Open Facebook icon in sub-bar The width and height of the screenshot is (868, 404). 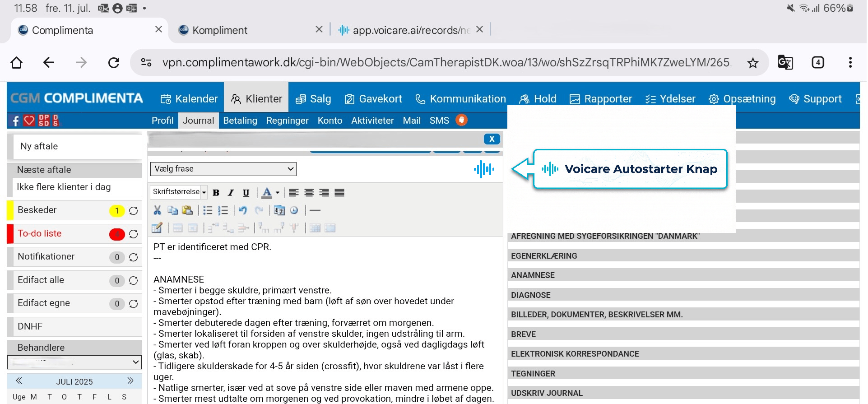[15, 121]
